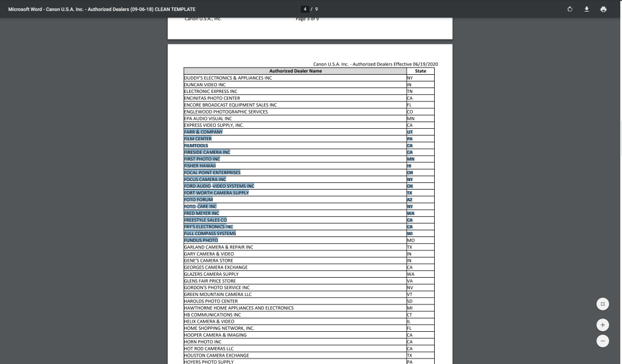Image resolution: width=622 pixels, height=364 pixels.
Task: Click the ENCORE BROADCAST EQUIPMENT SALES row
Action: click(230, 105)
